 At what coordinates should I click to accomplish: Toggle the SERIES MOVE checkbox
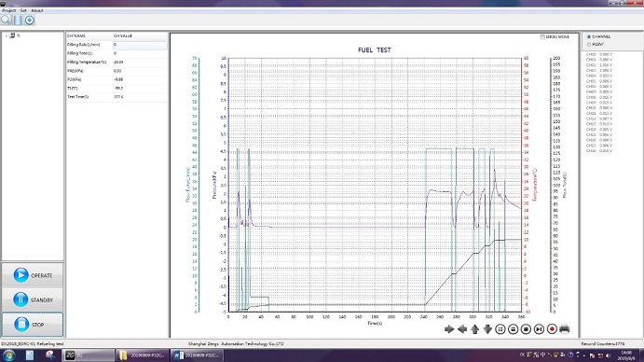click(x=542, y=37)
